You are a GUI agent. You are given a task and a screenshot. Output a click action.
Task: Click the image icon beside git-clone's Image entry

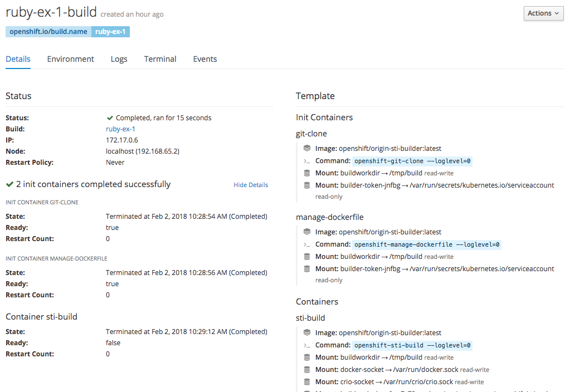[307, 148]
